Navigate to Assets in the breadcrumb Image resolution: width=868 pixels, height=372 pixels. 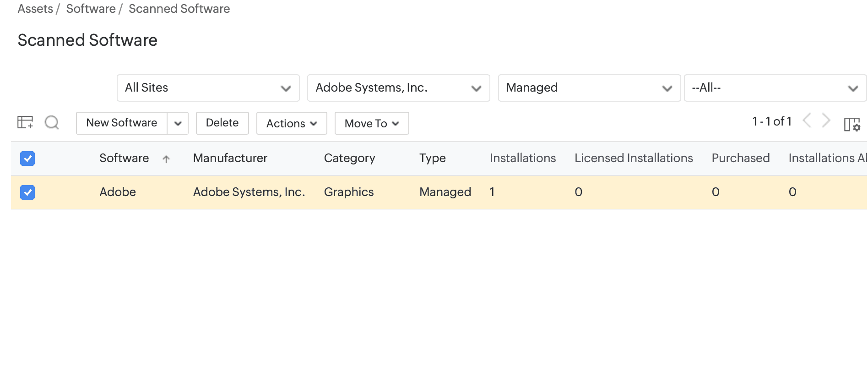point(35,9)
